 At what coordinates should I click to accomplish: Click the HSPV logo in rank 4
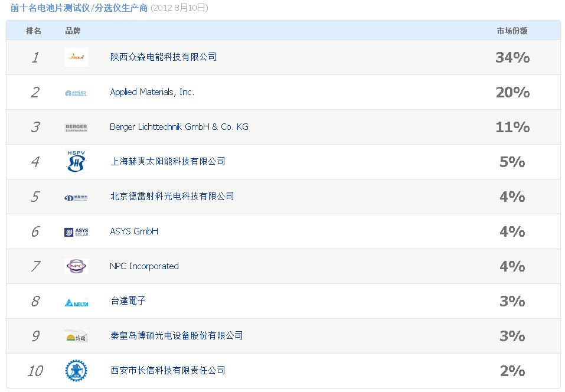coord(76,161)
